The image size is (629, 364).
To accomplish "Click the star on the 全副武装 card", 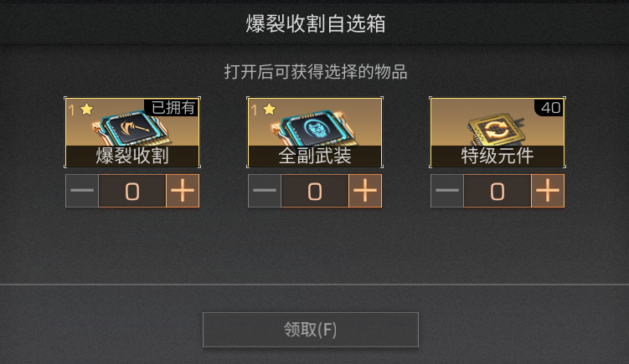I will point(269,109).
